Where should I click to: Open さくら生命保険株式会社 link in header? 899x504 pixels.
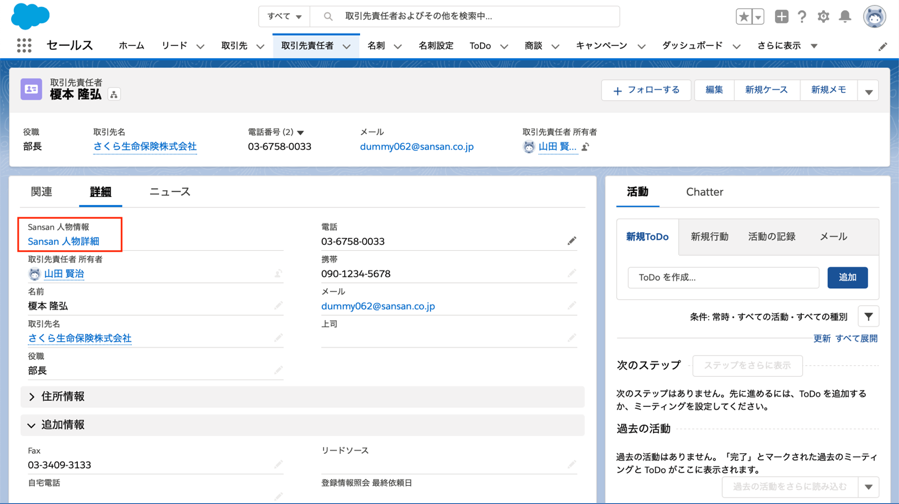point(145,147)
